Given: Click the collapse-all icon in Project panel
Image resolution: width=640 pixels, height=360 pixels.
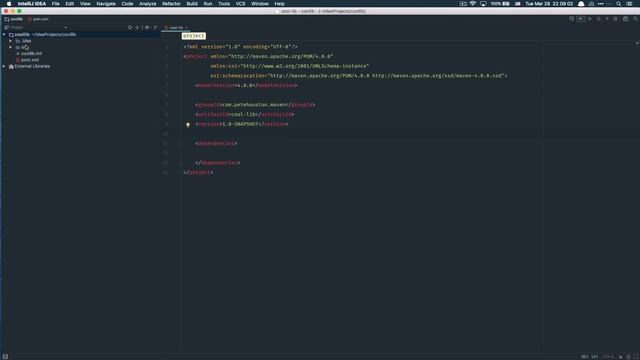Looking at the screenshot, I should 137,27.
